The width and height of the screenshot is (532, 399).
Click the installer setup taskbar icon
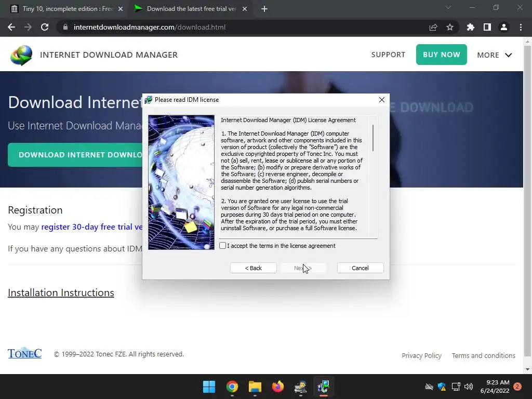coord(301,387)
